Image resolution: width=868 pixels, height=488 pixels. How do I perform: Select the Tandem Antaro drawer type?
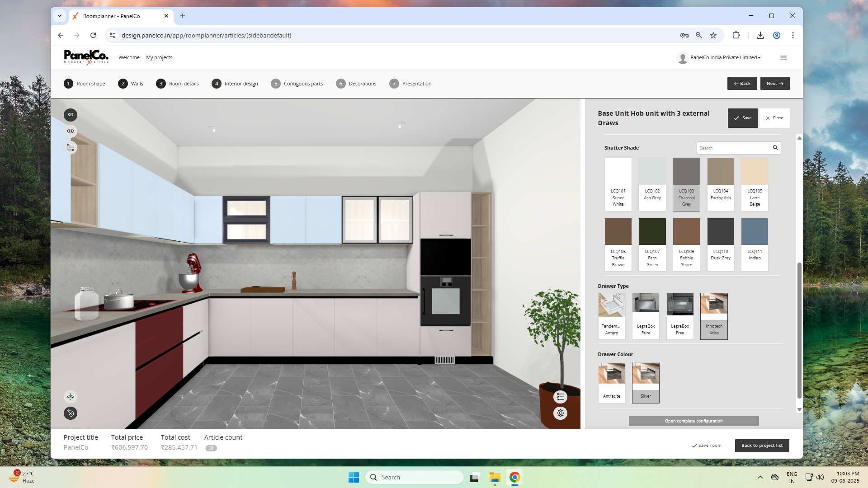click(612, 316)
